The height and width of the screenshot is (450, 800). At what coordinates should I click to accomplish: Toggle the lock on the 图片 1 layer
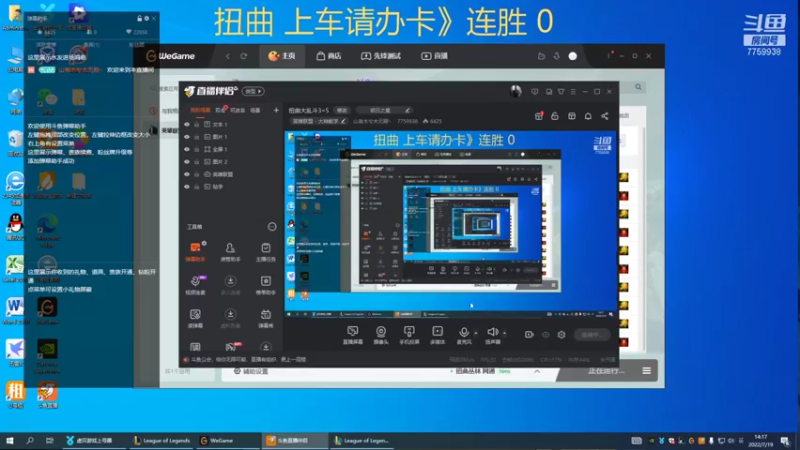[196, 137]
